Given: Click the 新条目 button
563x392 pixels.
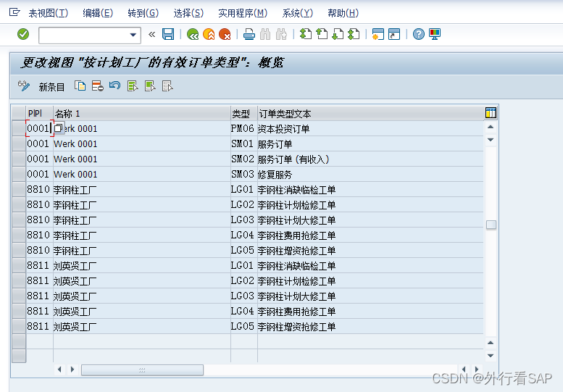Looking at the screenshot, I should [51, 87].
